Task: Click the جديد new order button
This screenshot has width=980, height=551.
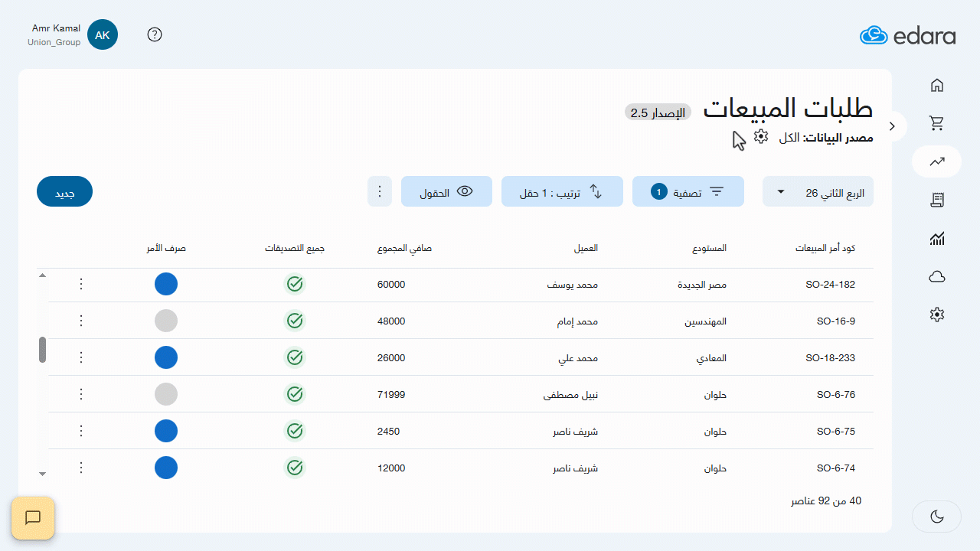Action: pyautogui.click(x=64, y=191)
